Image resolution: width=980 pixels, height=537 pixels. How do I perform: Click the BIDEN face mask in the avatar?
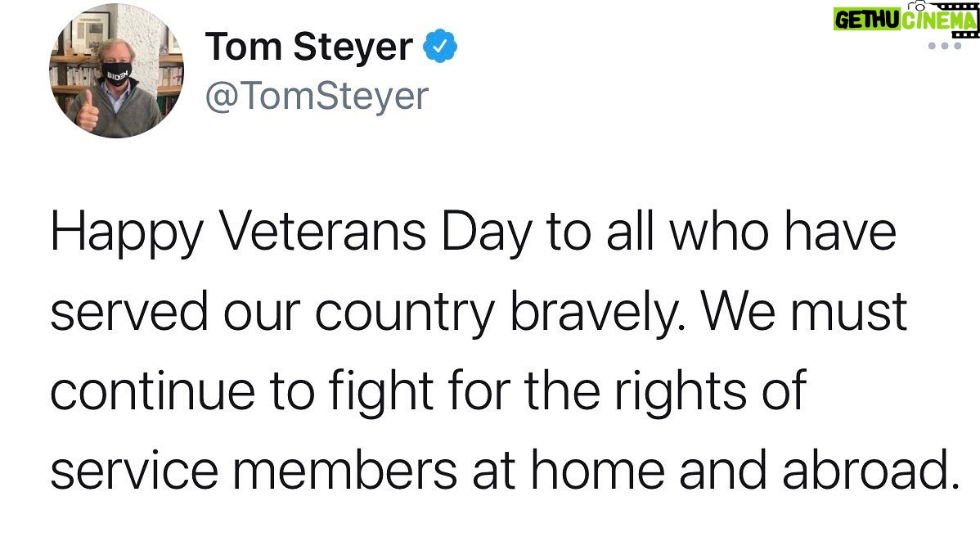(x=117, y=73)
